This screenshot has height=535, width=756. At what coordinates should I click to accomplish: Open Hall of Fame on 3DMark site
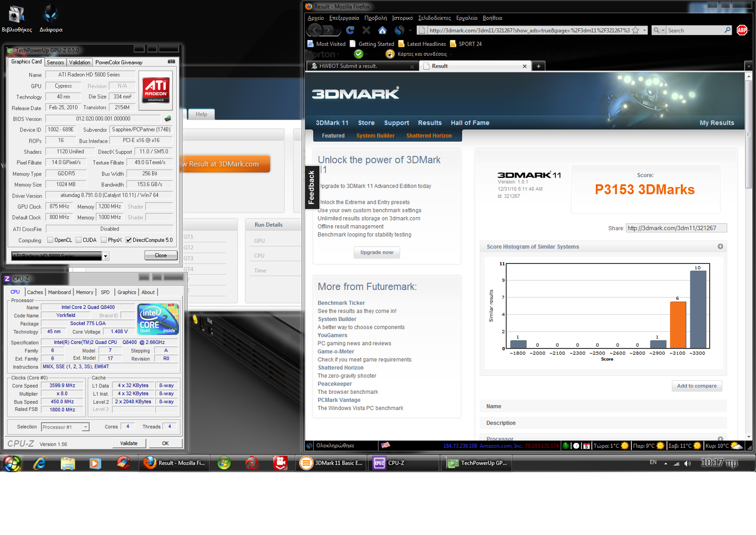point(470,123)
